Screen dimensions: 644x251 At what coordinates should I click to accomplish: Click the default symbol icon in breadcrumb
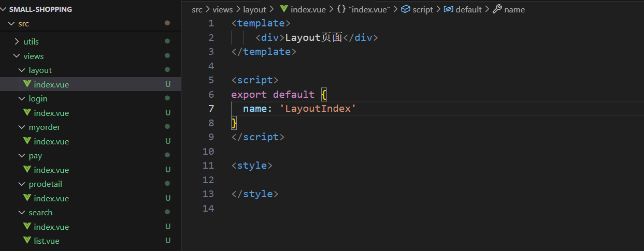pos(449,9)
